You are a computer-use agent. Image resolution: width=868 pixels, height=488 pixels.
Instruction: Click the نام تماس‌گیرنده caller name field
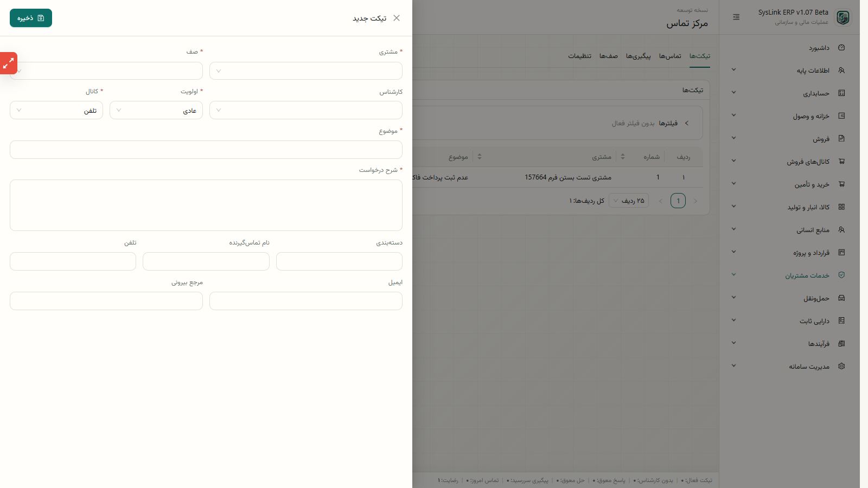pyautogui.click(x=206, y=261)
